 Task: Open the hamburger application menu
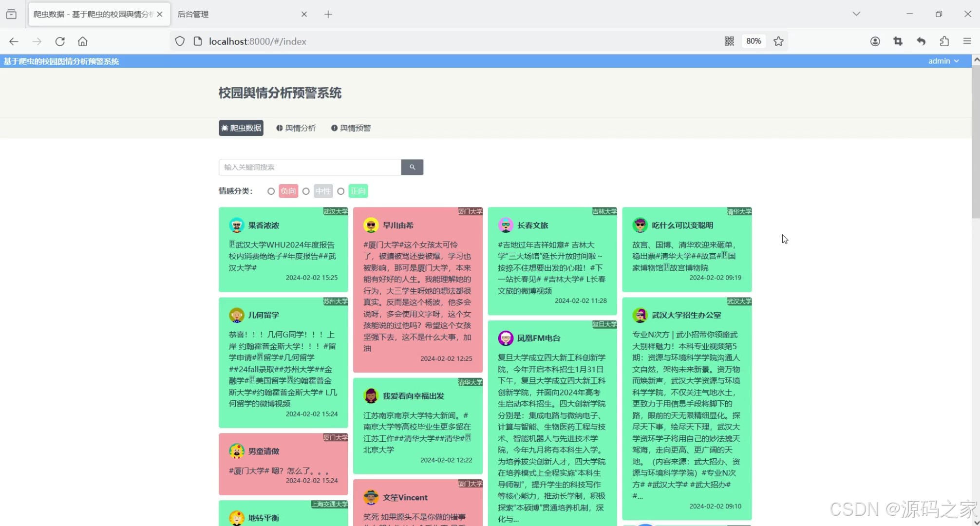967,41
